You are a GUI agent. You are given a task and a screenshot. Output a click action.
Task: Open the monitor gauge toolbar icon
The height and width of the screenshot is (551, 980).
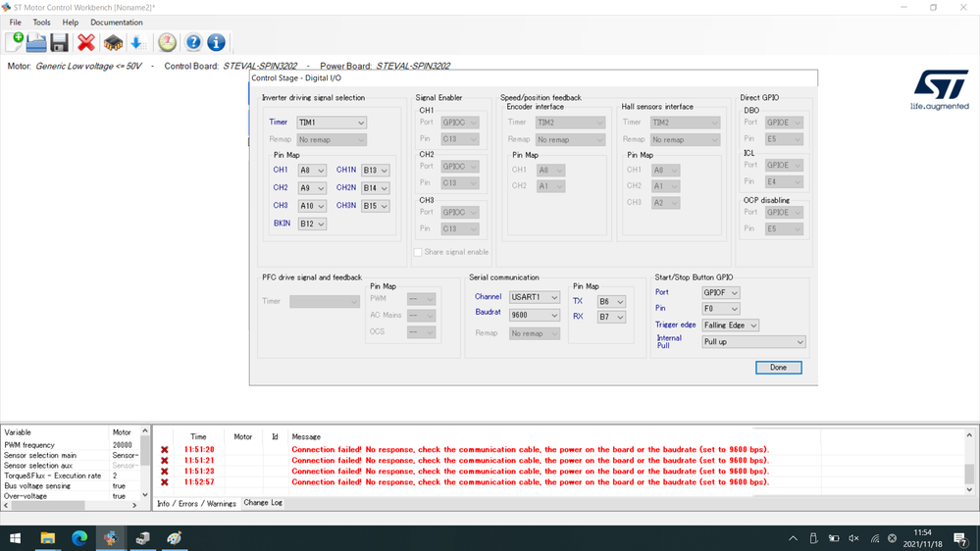[x=167, y=42]
